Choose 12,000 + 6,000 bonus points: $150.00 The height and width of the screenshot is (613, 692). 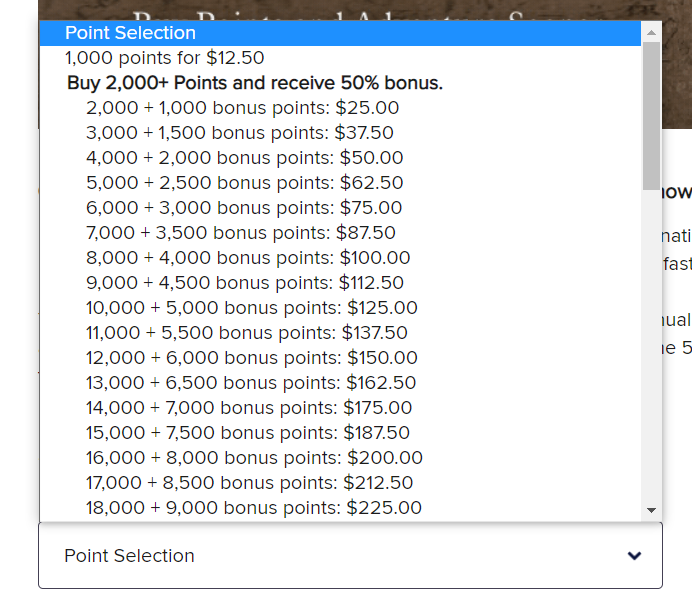tap(252, 358)
